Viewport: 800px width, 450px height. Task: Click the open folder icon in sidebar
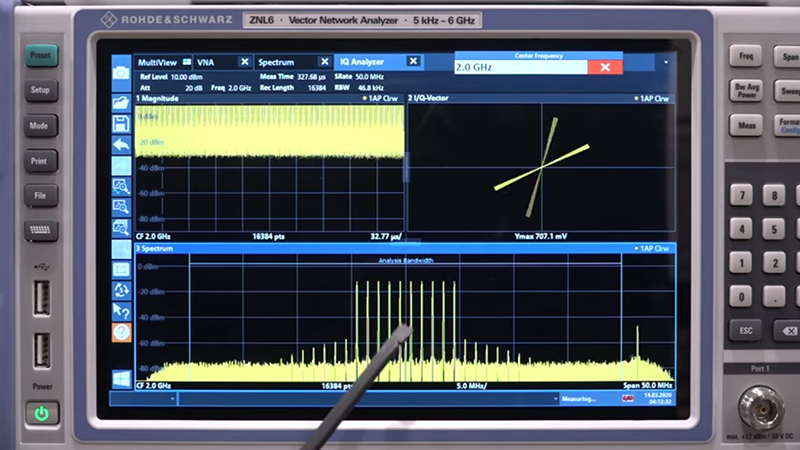point(121,103)
